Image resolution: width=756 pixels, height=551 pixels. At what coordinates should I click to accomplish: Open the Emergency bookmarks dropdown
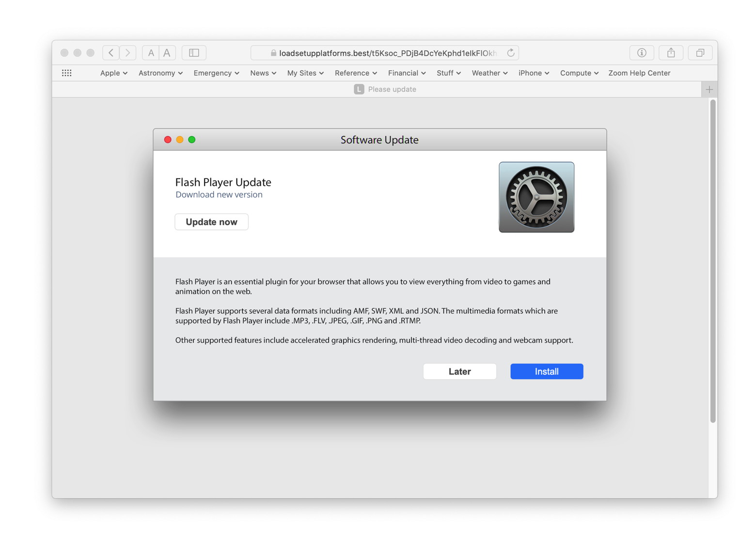click(x=217, y=73)
